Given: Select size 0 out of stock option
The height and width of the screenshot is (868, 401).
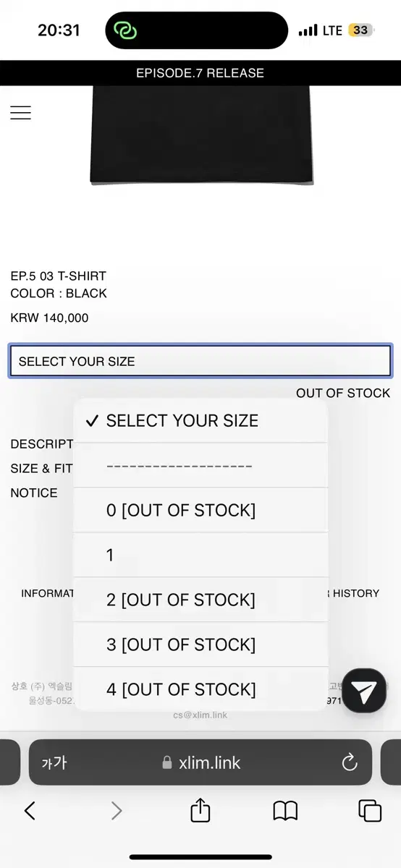Looking at the screenshot, I should click(200, 511).
